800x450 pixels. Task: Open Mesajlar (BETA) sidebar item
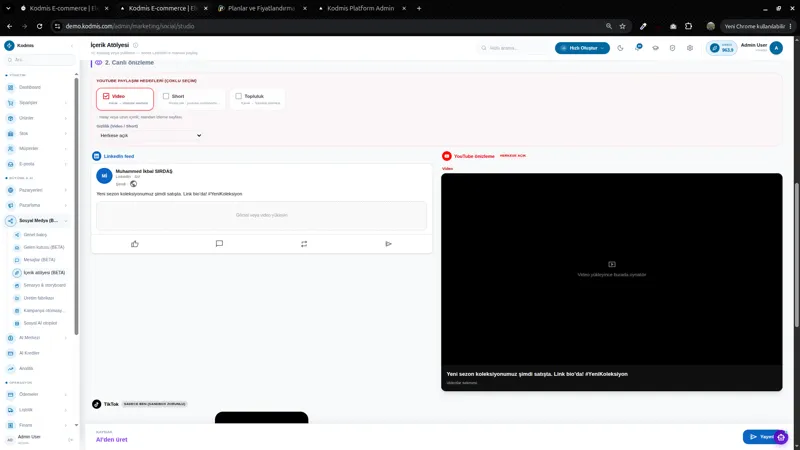[x=40, y=260]
